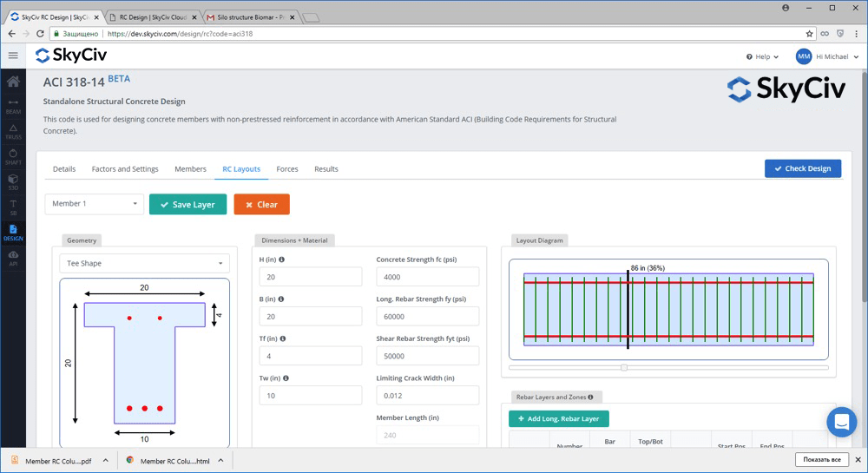
Task: Click the B (in) info icon
Action: tap(281, 299)
